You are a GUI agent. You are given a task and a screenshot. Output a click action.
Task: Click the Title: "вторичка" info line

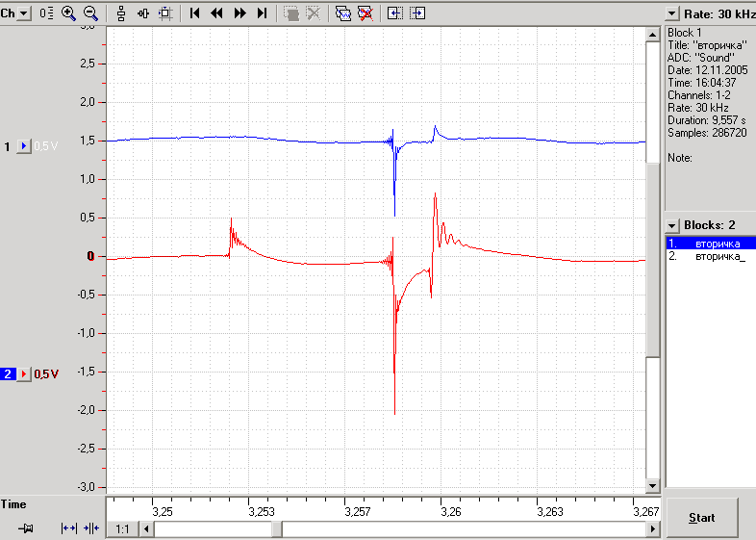(x=707, y=45)
